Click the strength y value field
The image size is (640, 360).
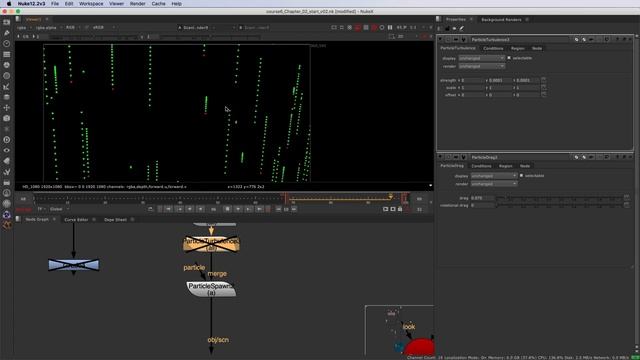pyautogui.click(x=500, y=80)
